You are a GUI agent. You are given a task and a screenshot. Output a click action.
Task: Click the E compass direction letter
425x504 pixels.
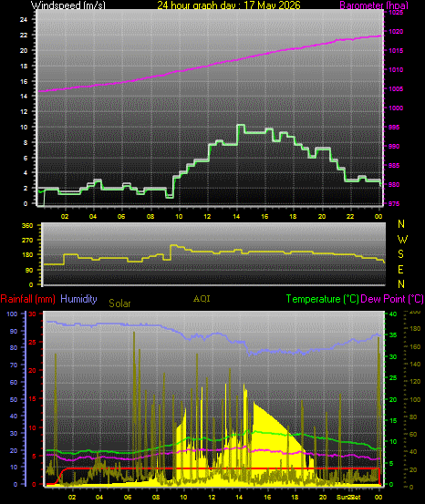coord(401,270)
